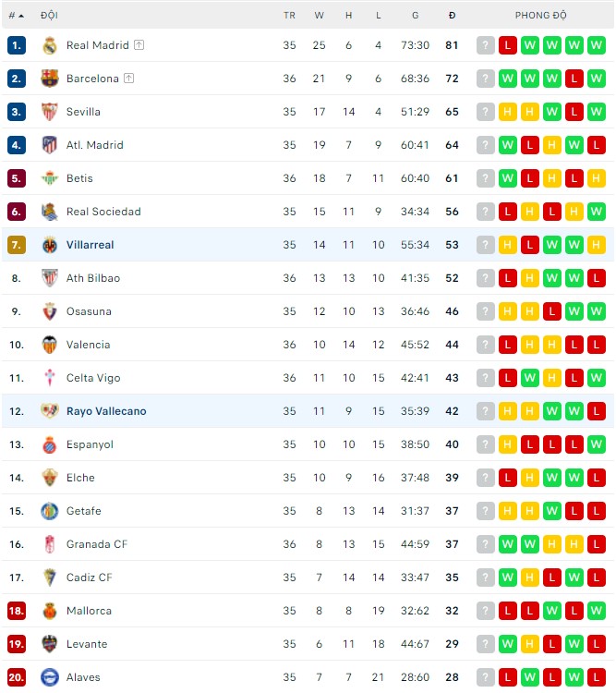
Task: Click the Atl. Madrid club crest
Action: point(50,145)
